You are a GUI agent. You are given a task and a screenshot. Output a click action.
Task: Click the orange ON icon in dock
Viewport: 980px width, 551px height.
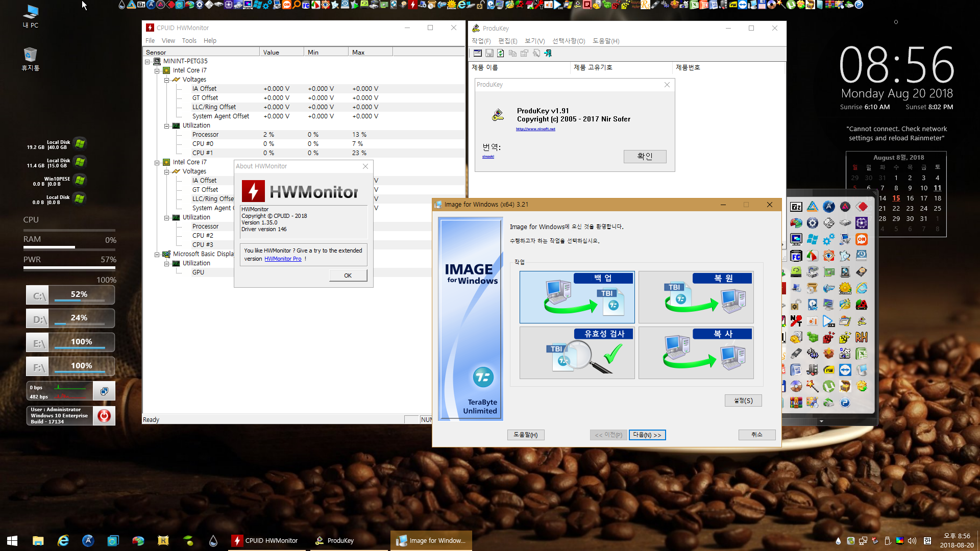coord(862,239)
